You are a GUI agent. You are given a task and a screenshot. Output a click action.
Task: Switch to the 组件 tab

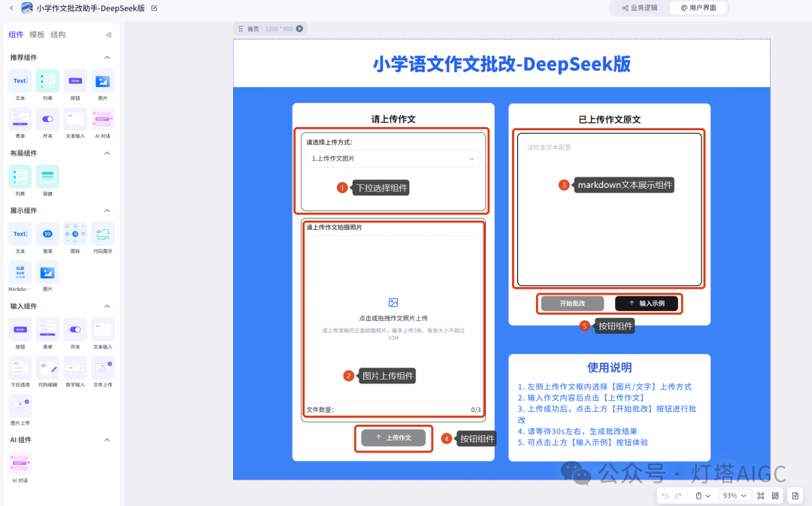[16, 35]
